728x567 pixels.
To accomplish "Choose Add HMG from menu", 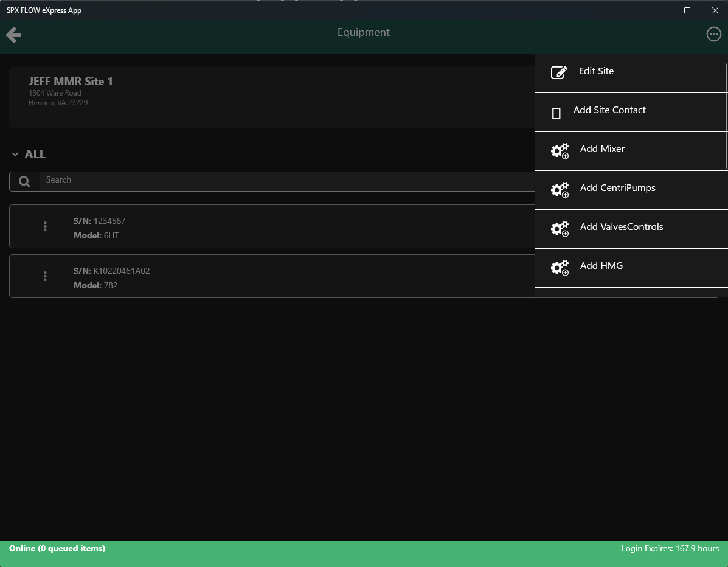I will [631, 268].
